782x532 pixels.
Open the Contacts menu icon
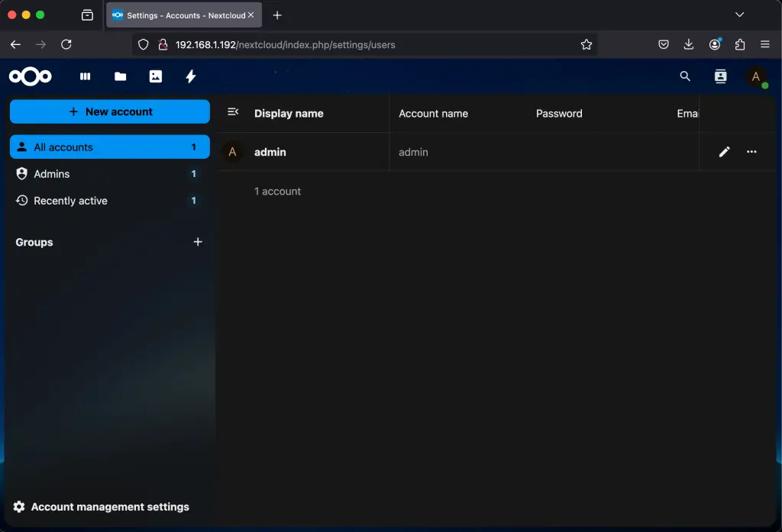pos(720,76)
